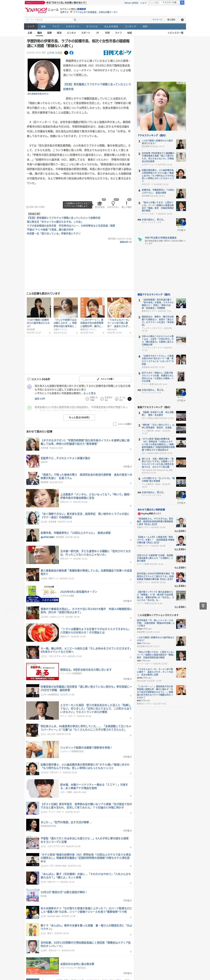The image size is (210, 980).
Task: Click the blue search button in top bar
Action: (182, 3)
